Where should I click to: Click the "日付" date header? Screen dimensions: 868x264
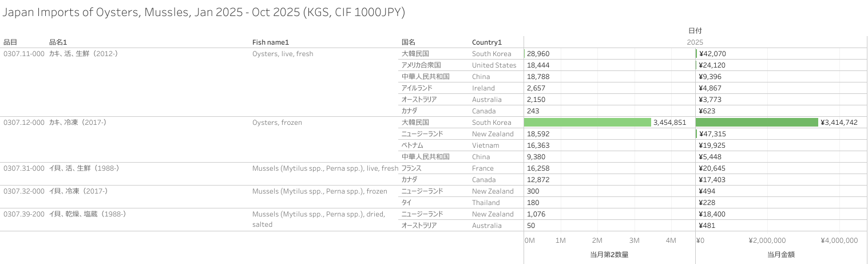click(x=695, y=30)
